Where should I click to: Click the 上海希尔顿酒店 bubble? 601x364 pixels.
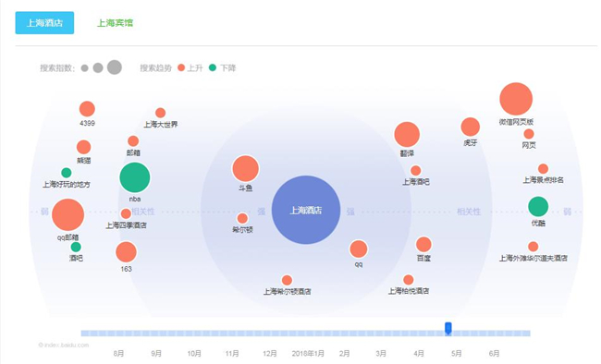click(x=287, y=281)
